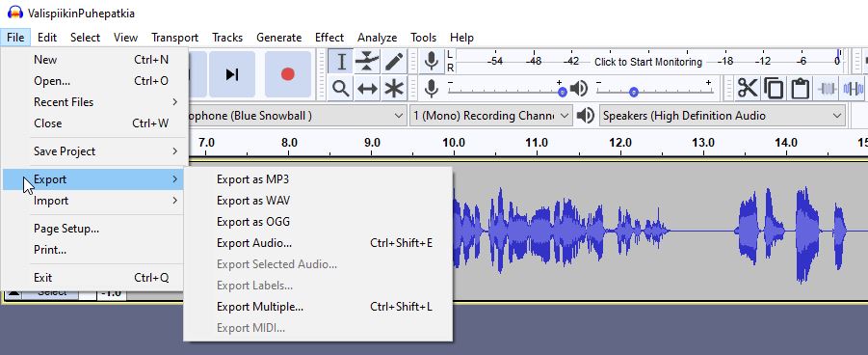Click the speaker icon beside playback volume slider

coord(578,88)
